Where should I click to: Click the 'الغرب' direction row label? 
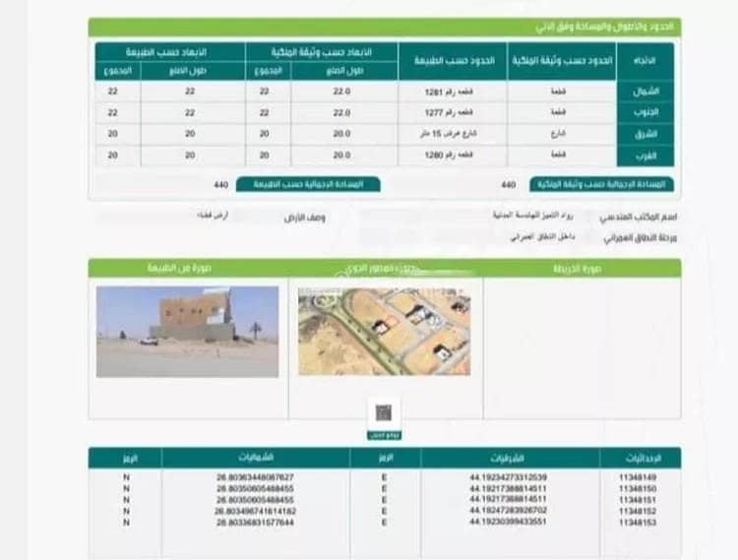point(647,156)
